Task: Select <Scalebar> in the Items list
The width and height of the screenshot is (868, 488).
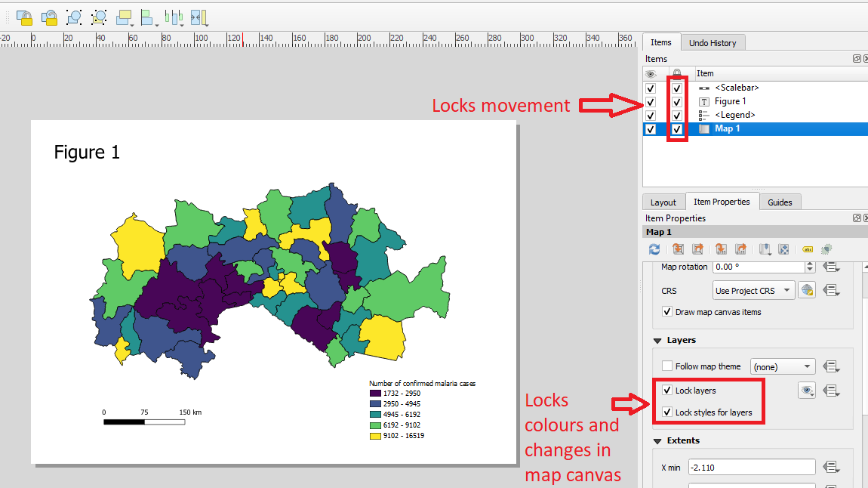Action: tap(736, 88)
